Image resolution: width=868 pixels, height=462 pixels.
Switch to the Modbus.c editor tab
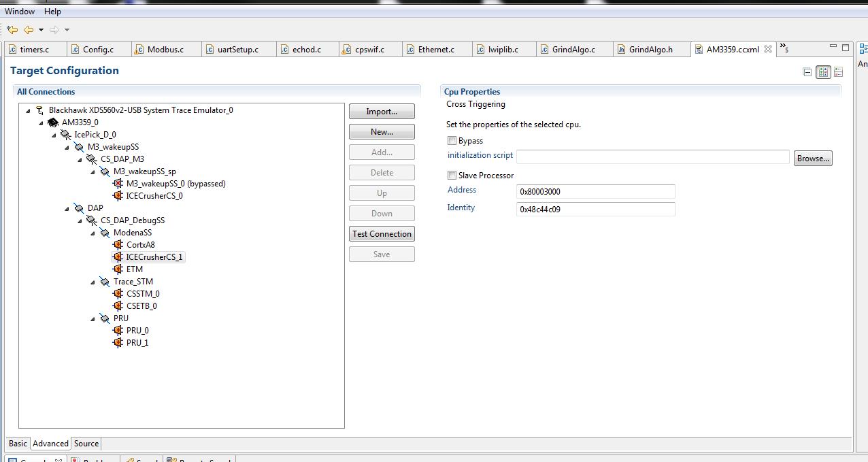click(x=165, y=49)
